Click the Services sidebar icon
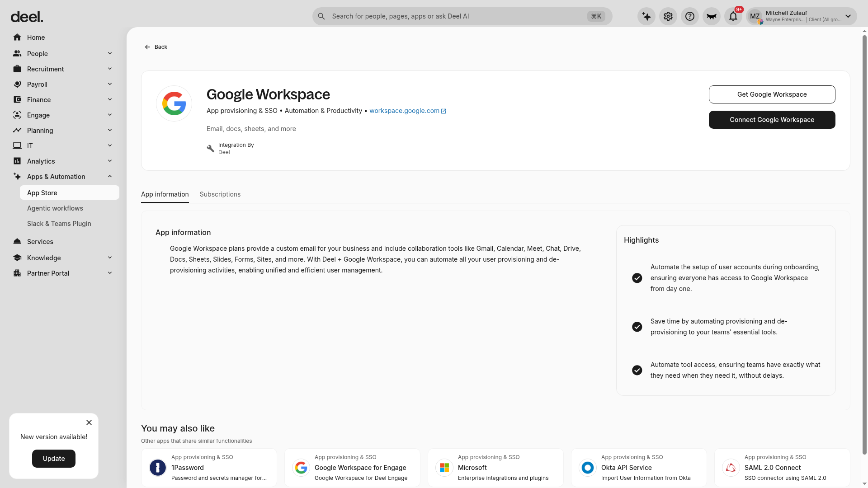 click(x=17, y=241)
